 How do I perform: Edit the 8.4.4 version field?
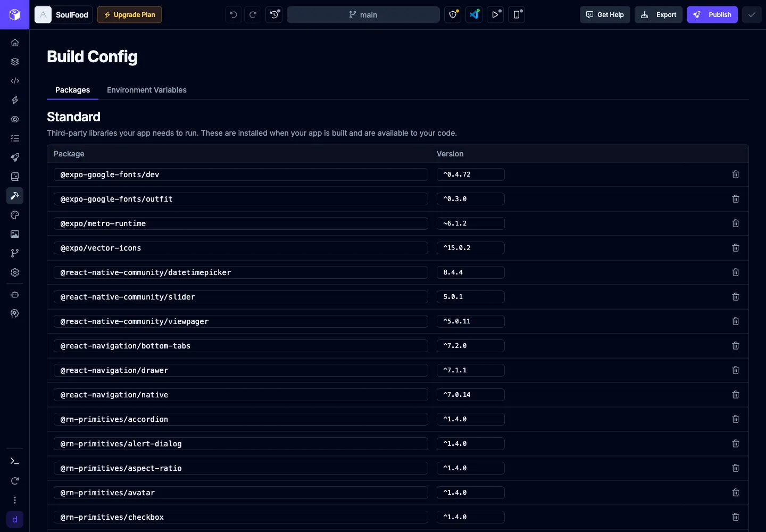coord(471,272)
